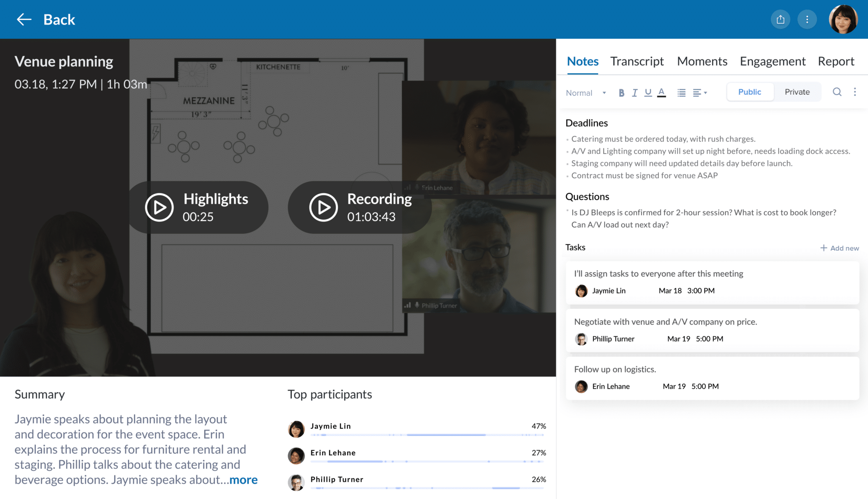Select Phillip Turner in Top participants
This screenshot has width=868, height=499.
417,482
